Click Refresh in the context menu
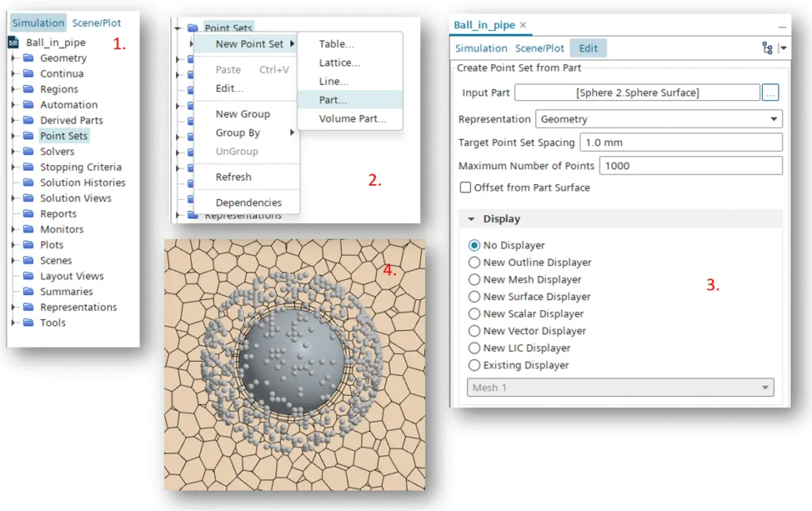The height and width of the screenshot is (511, 812). (x=233, y=177)
